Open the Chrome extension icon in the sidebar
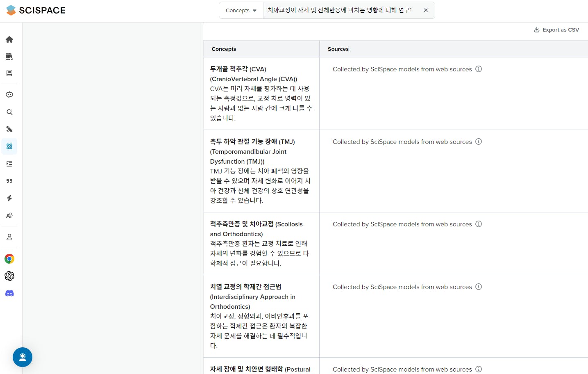This screenshot has height=374, width=588. (9, 259)
